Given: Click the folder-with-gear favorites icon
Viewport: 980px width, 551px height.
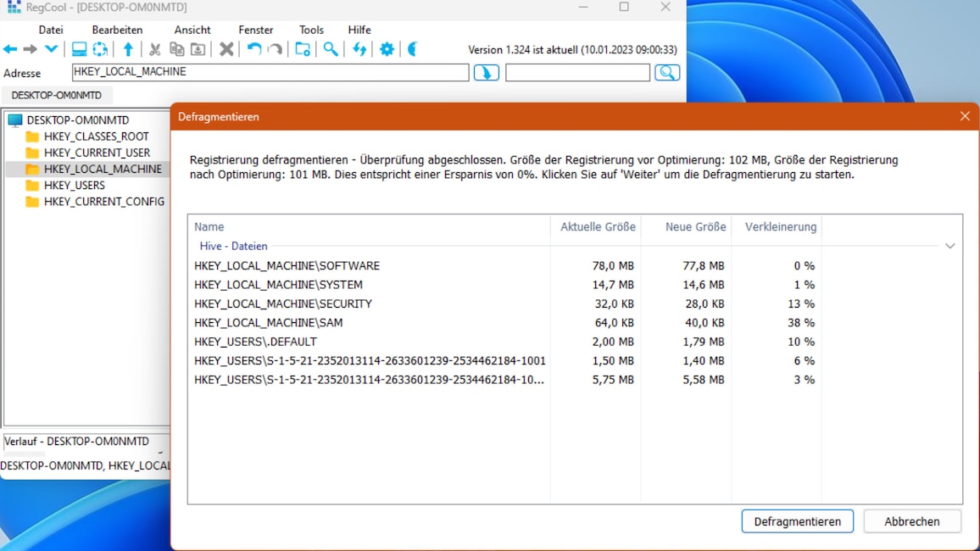Looking at the screenshot, I should [303, 48].
